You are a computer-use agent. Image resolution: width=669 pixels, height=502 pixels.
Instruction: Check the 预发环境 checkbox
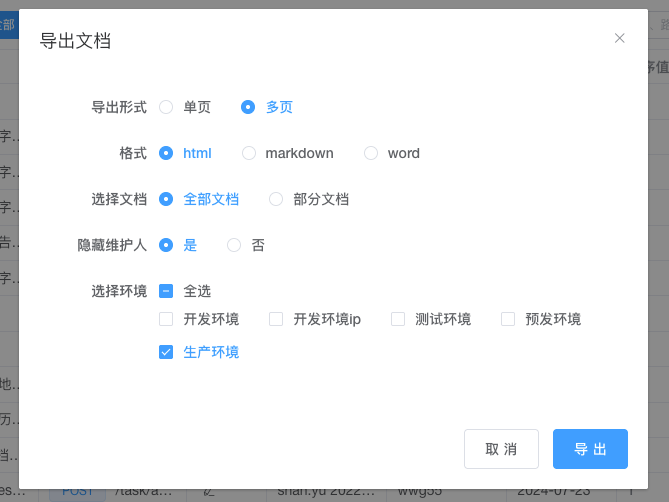pyautogui.click(x=508, y=319)
